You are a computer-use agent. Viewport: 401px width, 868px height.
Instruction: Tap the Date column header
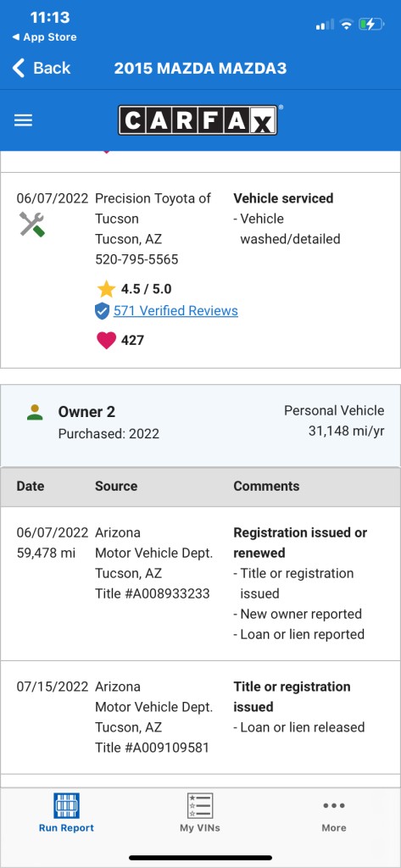[31, 486]
